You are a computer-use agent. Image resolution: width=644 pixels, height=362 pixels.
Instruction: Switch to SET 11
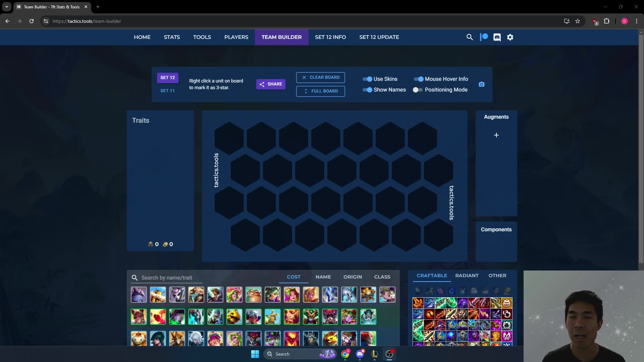click(x=167, y=91)
